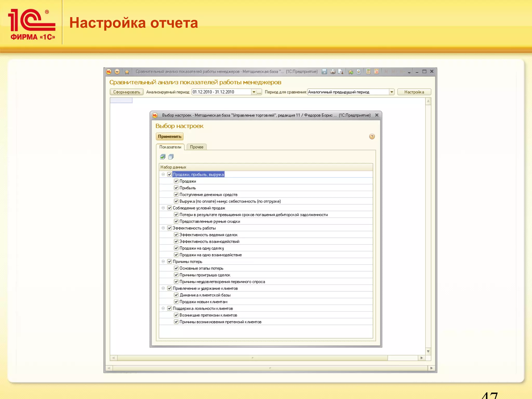Select the Продажи на одну сделку row text
532x399 pixels.
click(202, 248)
